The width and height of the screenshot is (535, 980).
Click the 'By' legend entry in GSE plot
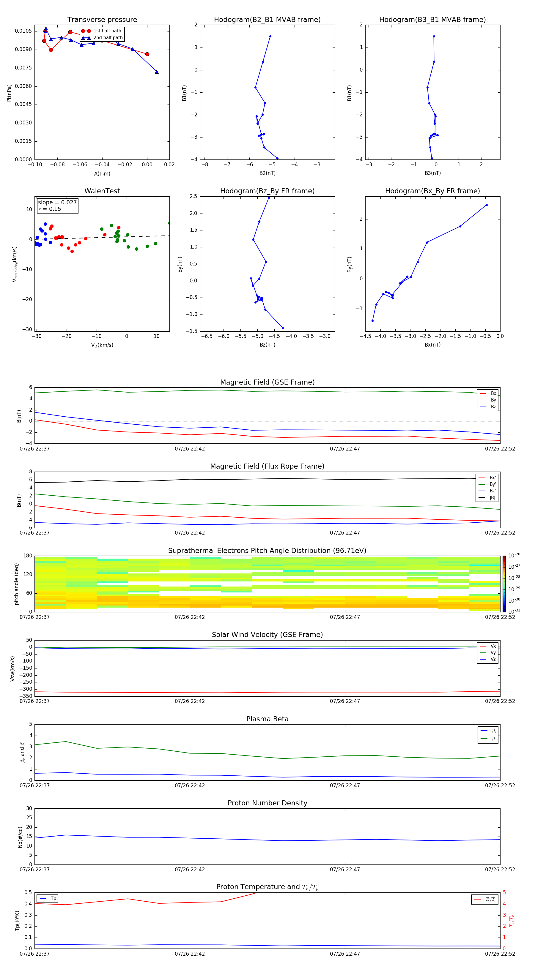[488, 400]
